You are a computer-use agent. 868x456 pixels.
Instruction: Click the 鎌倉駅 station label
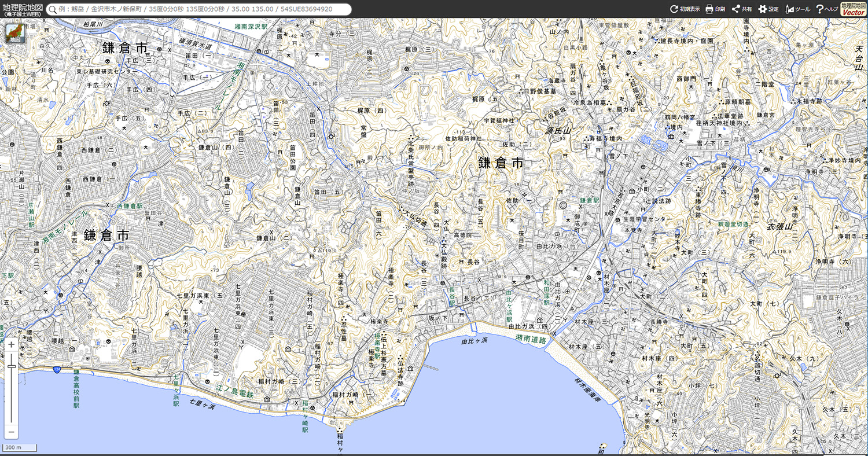(x=590, y=200)
